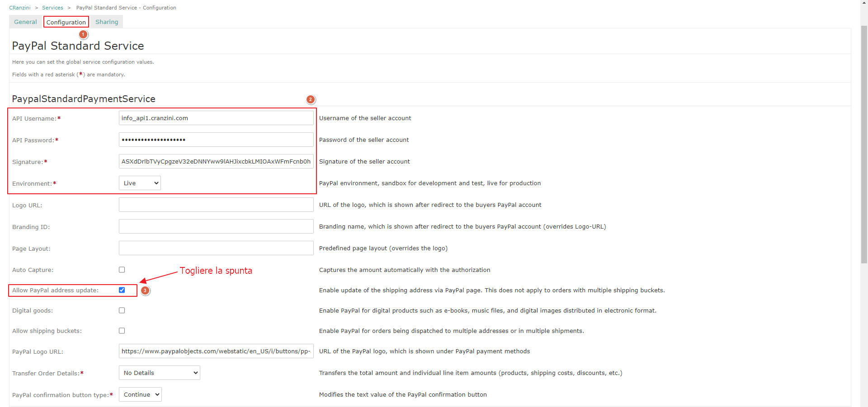
Task: Click 'Captures the amount automatically' description
Action: click(405, 270)
